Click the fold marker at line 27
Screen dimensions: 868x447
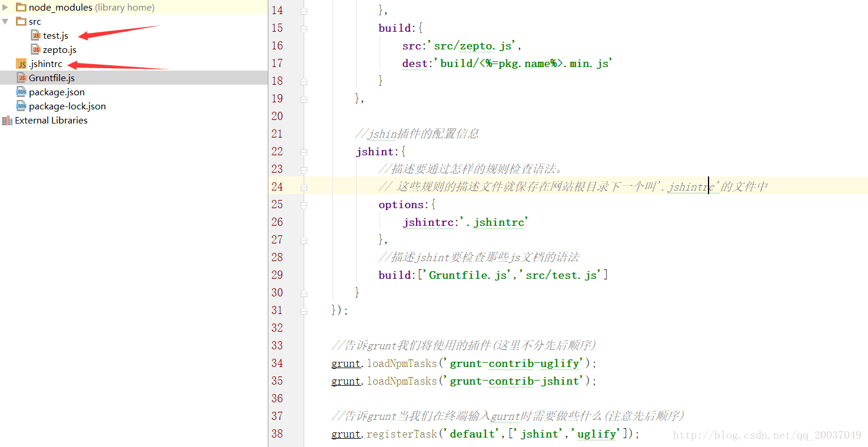pos(304,240)
